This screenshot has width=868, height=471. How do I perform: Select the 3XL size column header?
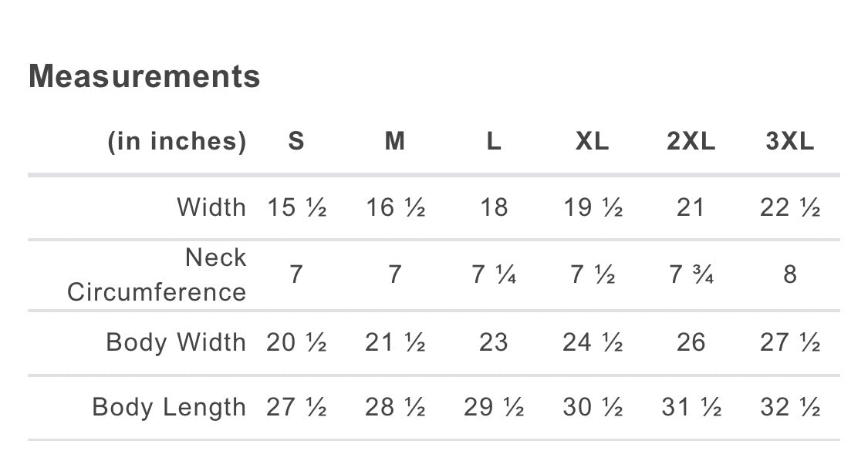(x=789, y=141)
